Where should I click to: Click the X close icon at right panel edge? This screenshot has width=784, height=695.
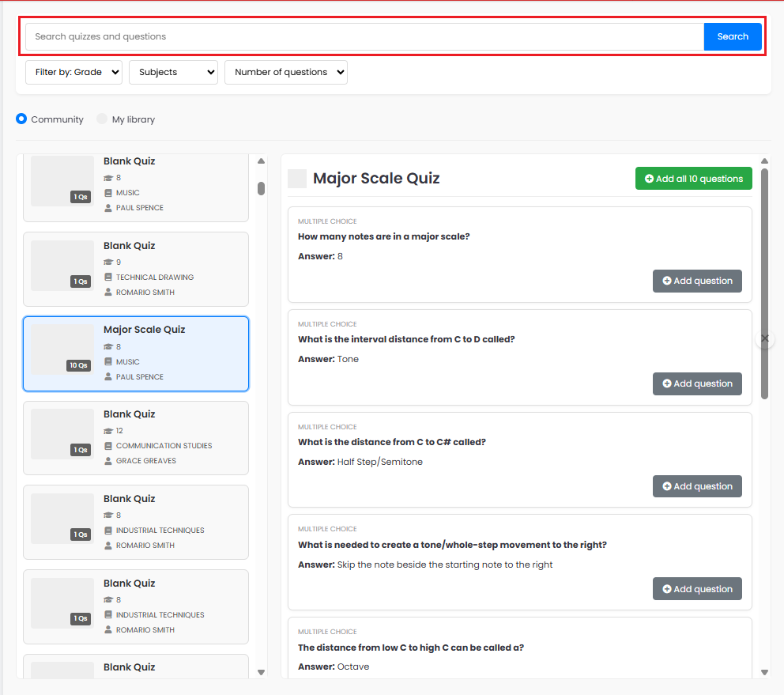point(765,338)
